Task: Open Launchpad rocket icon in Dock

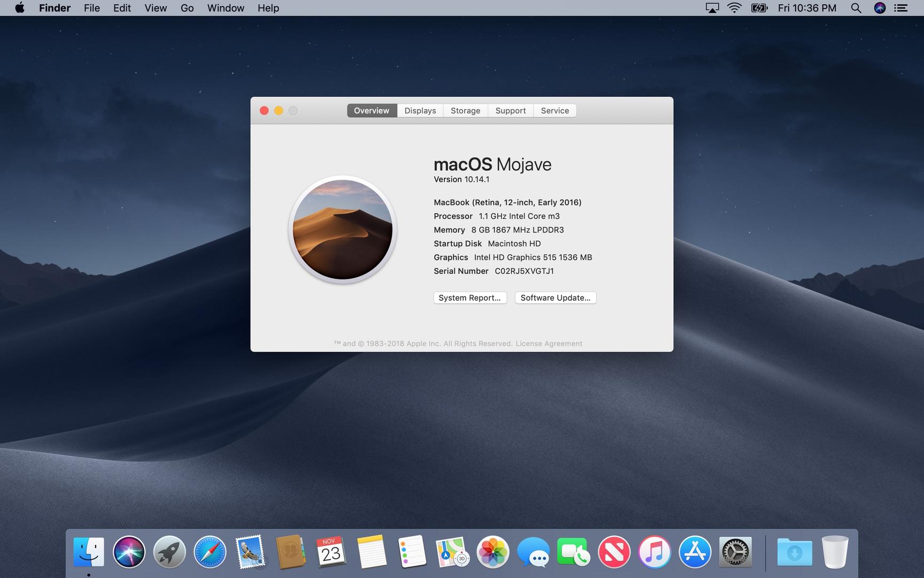Action: pos(170,552)
